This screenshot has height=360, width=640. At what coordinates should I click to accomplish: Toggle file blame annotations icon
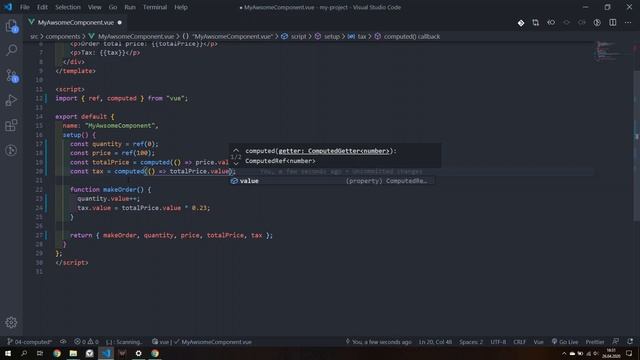(597, 23)
